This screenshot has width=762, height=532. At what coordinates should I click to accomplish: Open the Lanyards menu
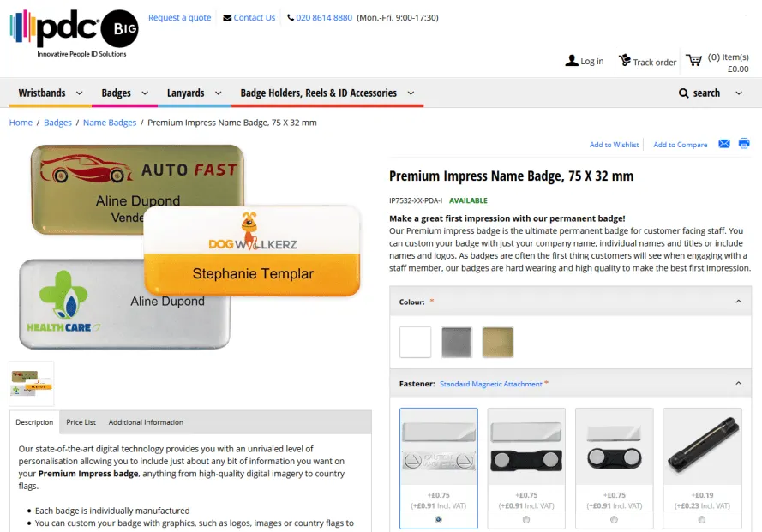tap(186, 93)
